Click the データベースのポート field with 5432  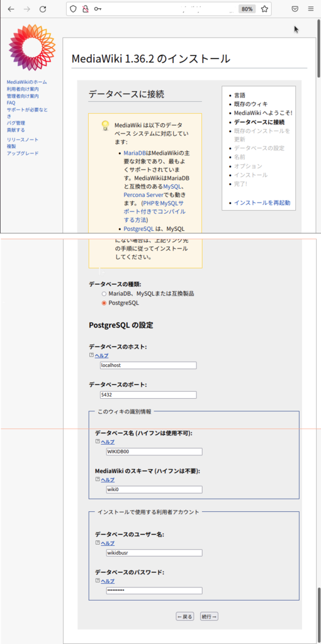click(x=149, y=395)
